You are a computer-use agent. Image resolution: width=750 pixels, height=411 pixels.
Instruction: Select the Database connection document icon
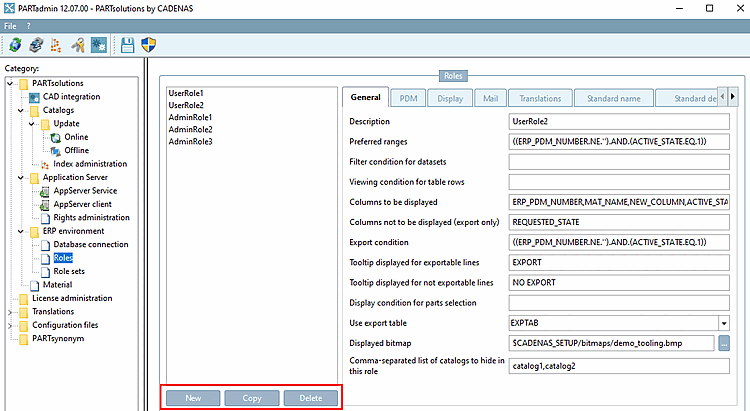point(45,245)
